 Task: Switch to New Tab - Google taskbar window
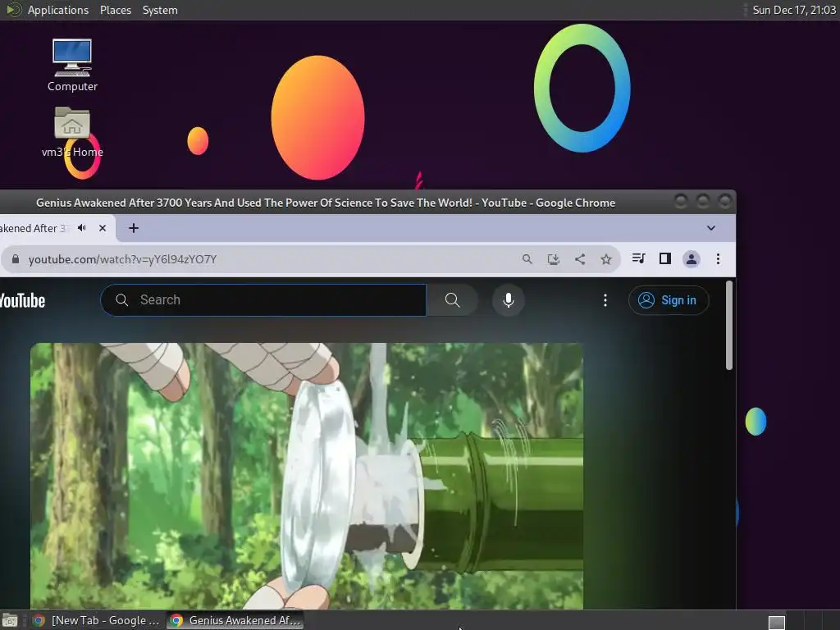(97, 620)
